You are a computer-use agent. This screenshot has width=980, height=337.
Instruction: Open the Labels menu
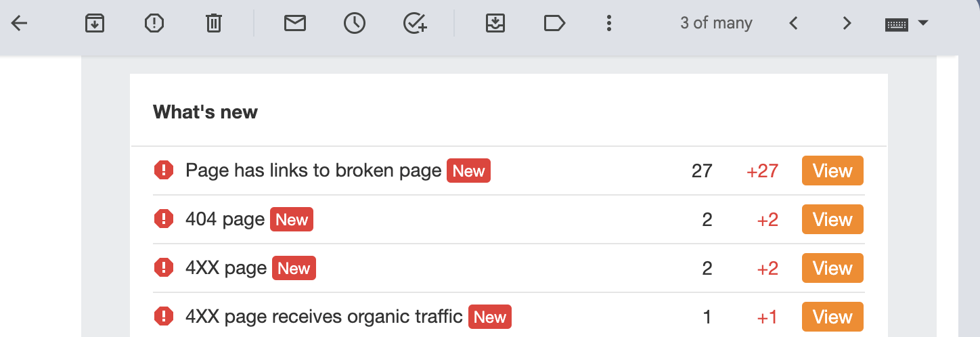[x=554, y=24]
